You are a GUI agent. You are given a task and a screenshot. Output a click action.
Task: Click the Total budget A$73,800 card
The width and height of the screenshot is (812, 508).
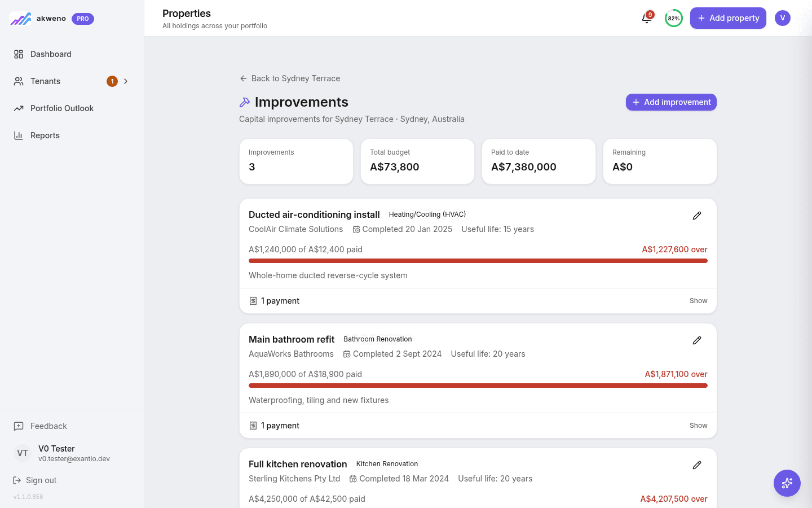417,161
